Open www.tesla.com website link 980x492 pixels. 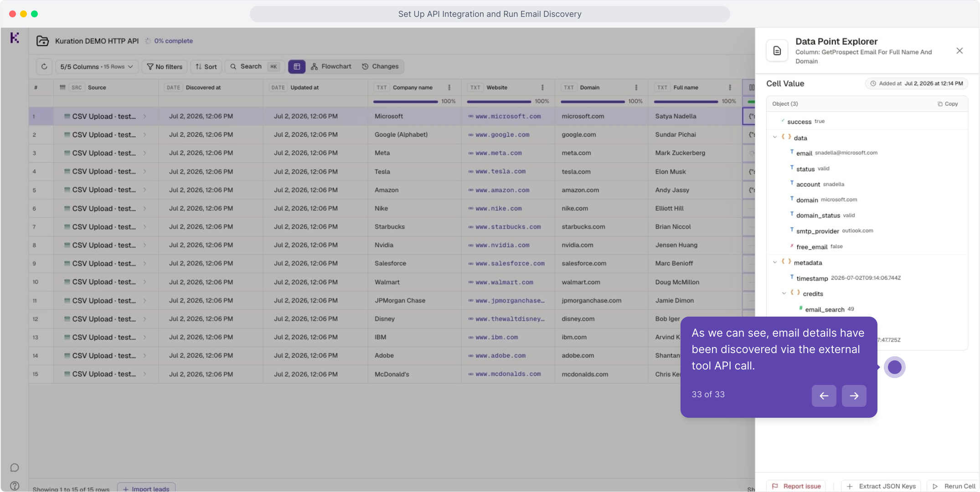(500, 172)
